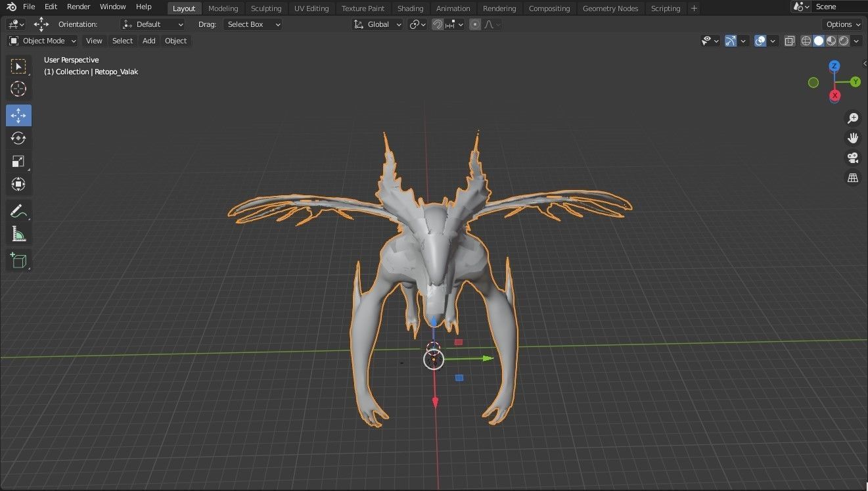Click the Pan hand viewport button

(x=853, y=138)
